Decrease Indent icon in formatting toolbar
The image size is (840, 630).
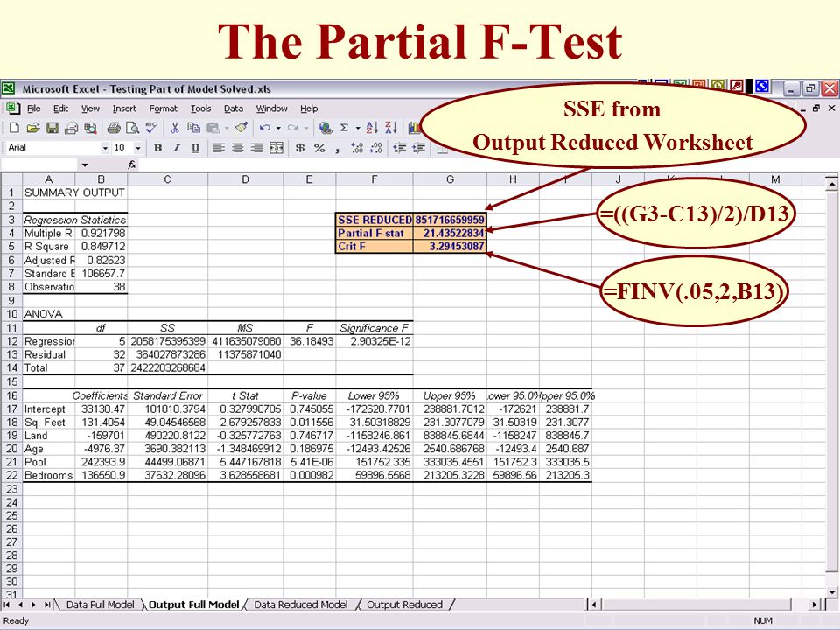(x=400, y=148)
